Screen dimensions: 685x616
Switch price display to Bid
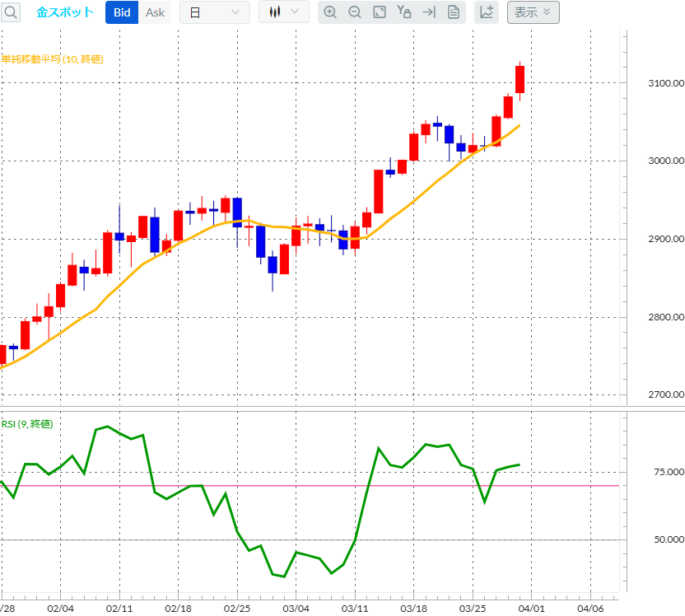[122, 12]
